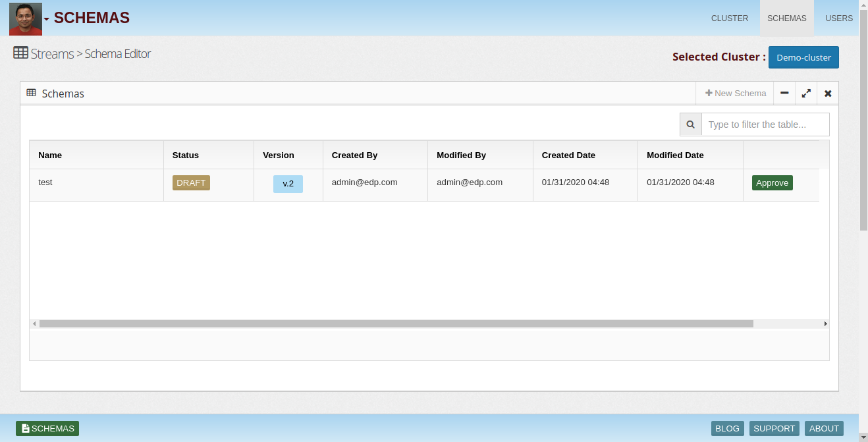
Task: Open the CLUSTER menu item
Action: tap(730, 18)
